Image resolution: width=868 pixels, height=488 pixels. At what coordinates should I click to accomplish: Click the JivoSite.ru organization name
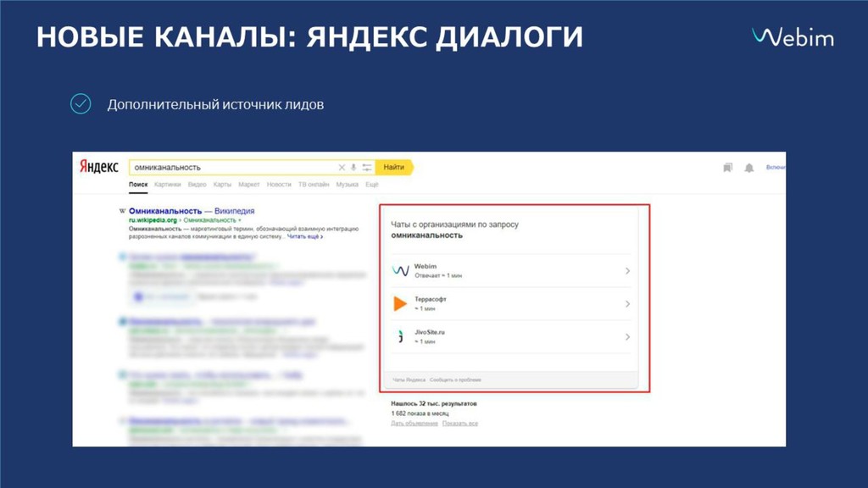point(430,332)
